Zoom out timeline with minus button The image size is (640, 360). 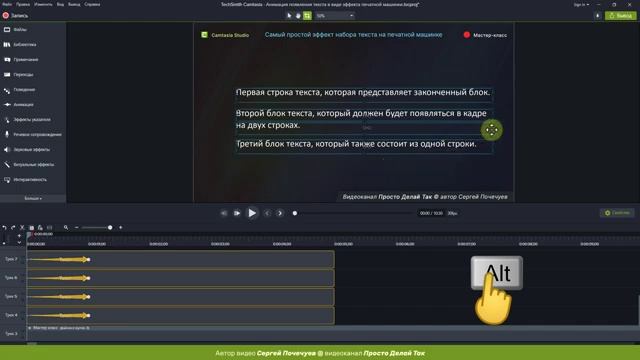point(76,227)
